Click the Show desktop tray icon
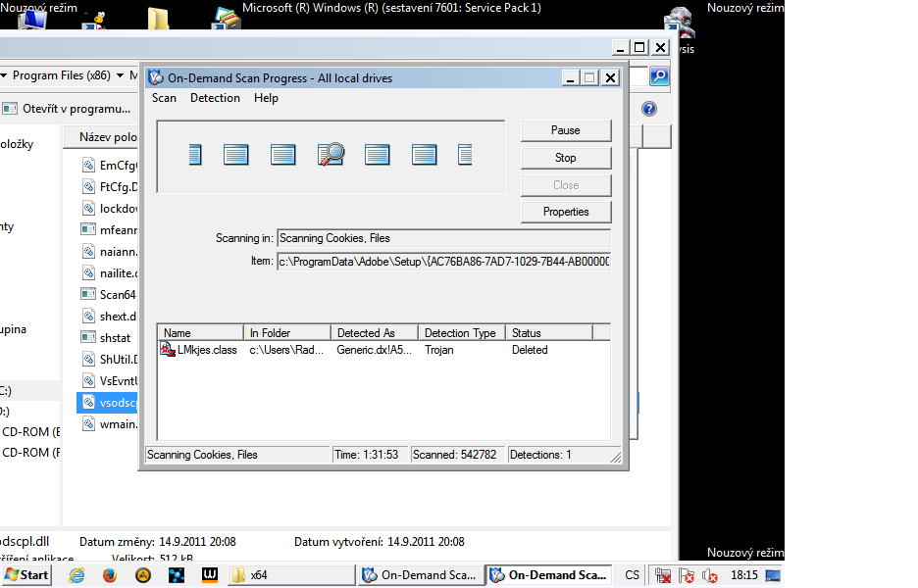Image resolution: width=918 pixels, height=588 pixels. coord(773,575)
